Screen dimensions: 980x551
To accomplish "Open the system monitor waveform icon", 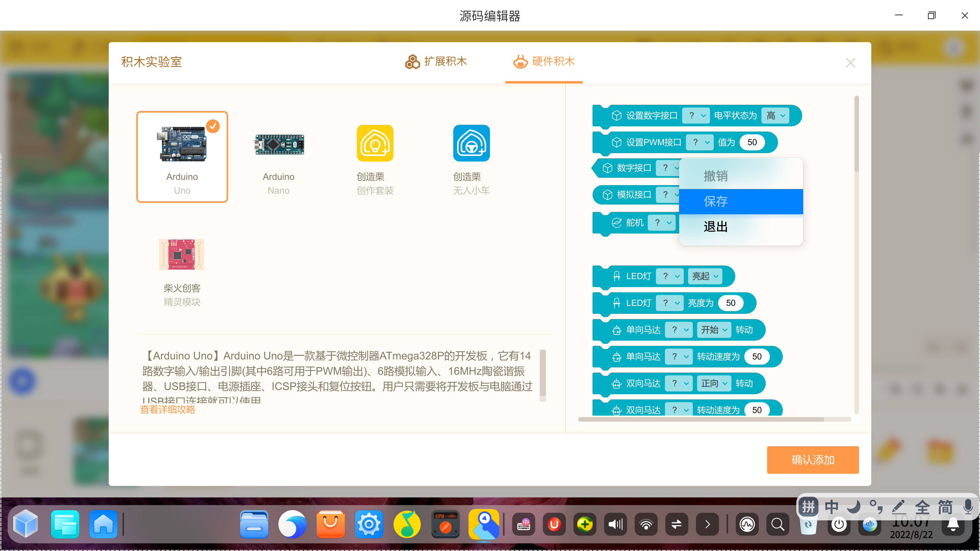I will [747, 524].
